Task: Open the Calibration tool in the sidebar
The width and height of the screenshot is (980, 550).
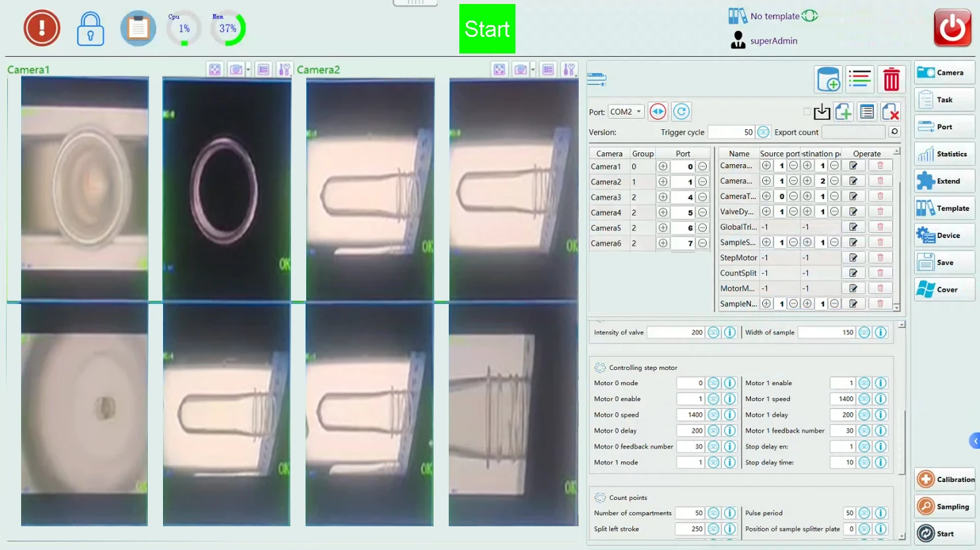Action: tap(945, 479)
